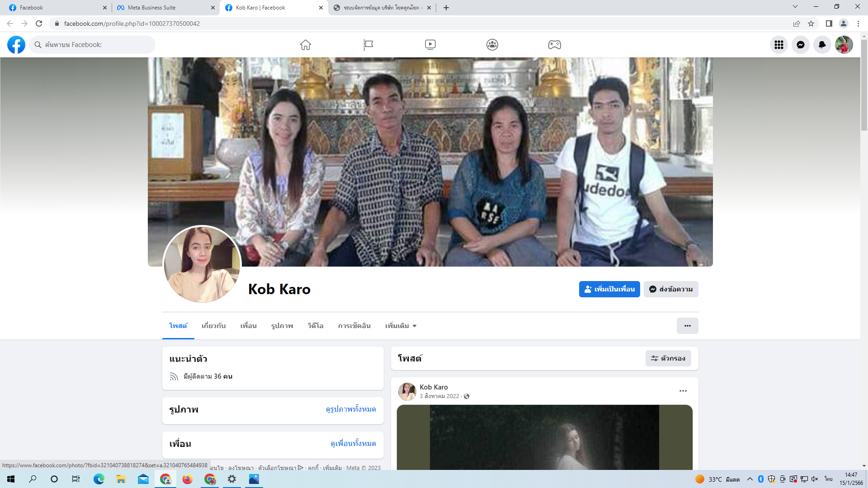Expand the เพิ่มเติม dropdown tab

click(401, 326)
